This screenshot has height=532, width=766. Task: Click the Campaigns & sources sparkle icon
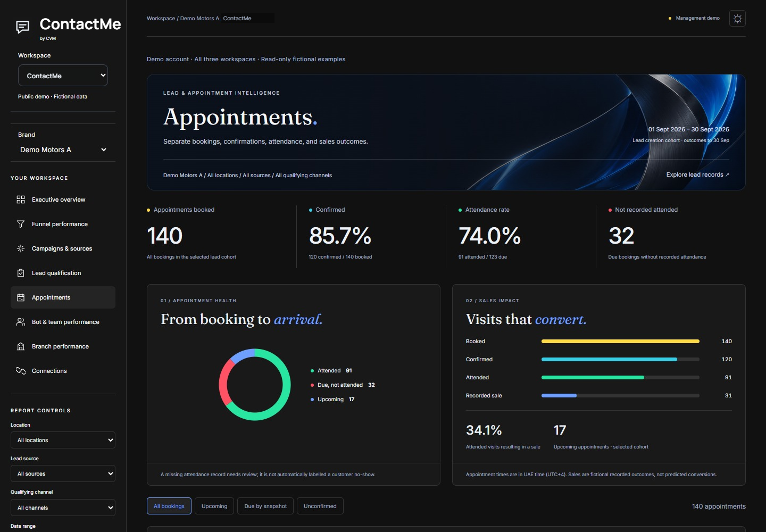pyautogui.click(x=21, y=248)
